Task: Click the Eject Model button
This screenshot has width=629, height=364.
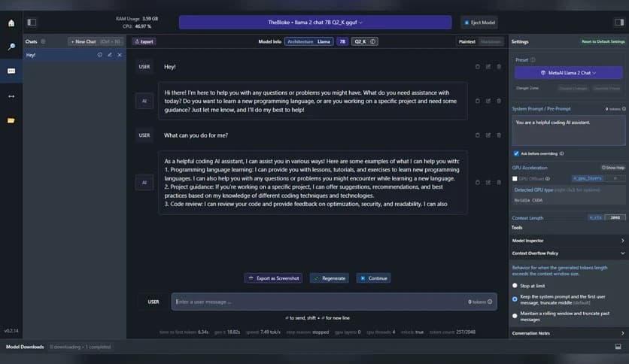Action: tap(480, 23)
